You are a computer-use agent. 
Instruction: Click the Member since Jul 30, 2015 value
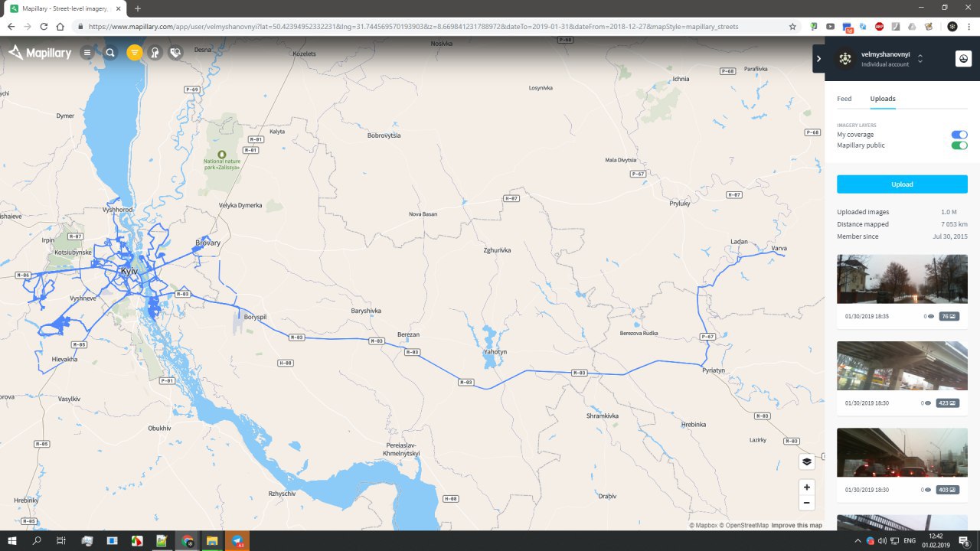click(950, 236)
